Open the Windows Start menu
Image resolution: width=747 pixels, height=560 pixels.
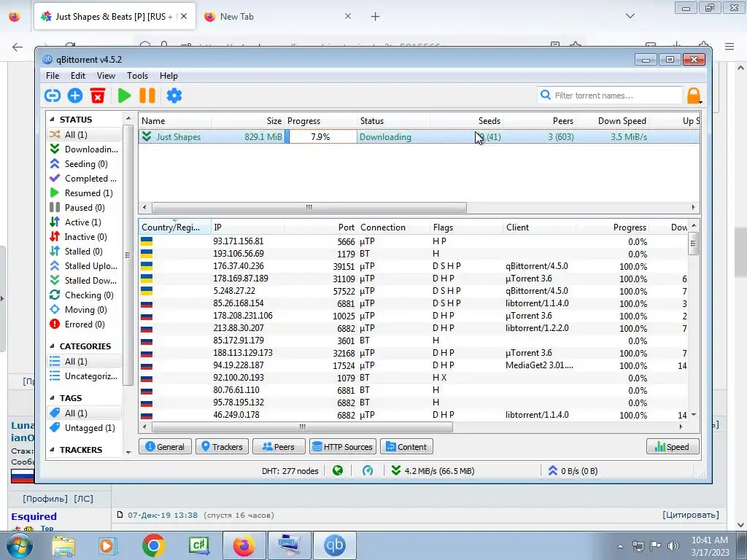(x=20, y=545)
